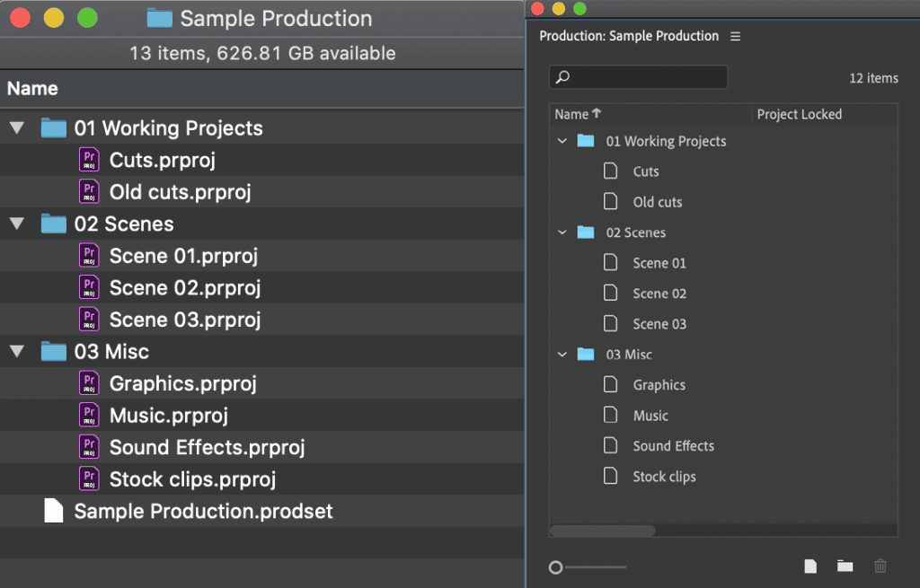Click the horizontal scrollbar in the panel
This screenshot has height=588, width=920.
[x=602, y=531]
